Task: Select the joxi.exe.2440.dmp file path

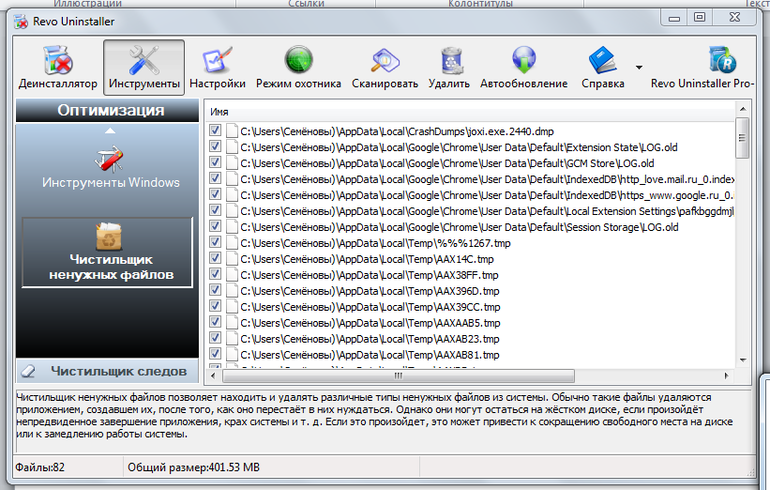Action: point(397,132)
